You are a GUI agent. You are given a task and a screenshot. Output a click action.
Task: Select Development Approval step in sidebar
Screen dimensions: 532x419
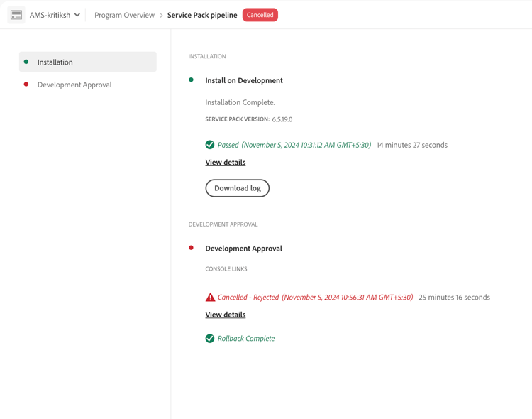click(74, 85)
